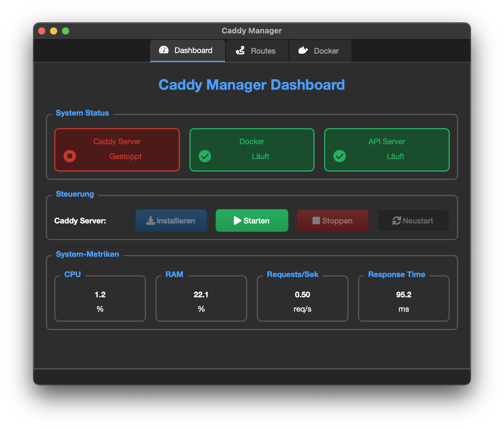Click the Routes path icon
504x429 pixels.
point(240,51)
